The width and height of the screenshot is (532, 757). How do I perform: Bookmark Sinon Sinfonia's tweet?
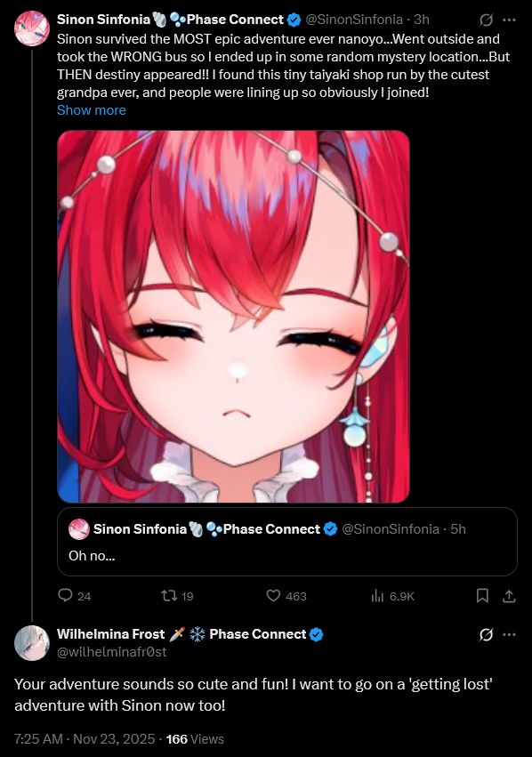click(x=482, y=596)
